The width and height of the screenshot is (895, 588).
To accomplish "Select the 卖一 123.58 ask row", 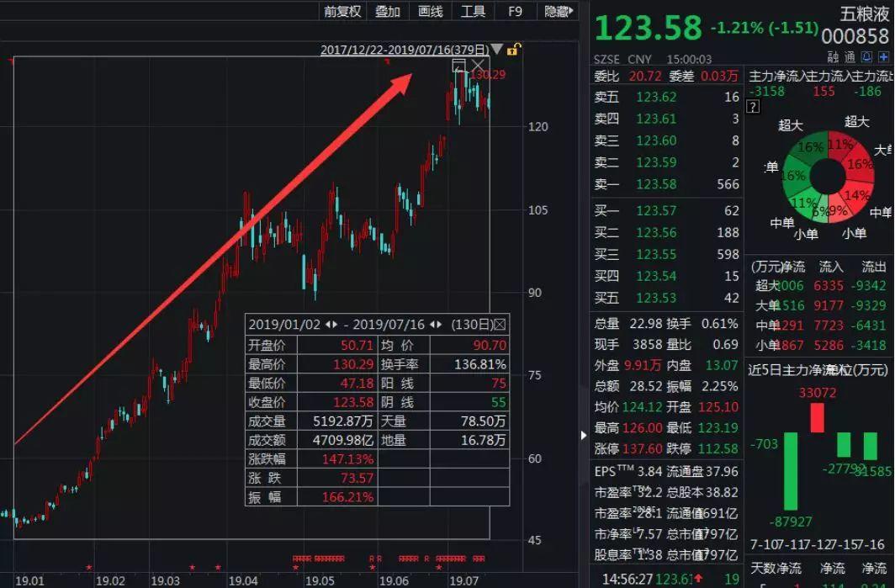I will (x=666, y=184).
